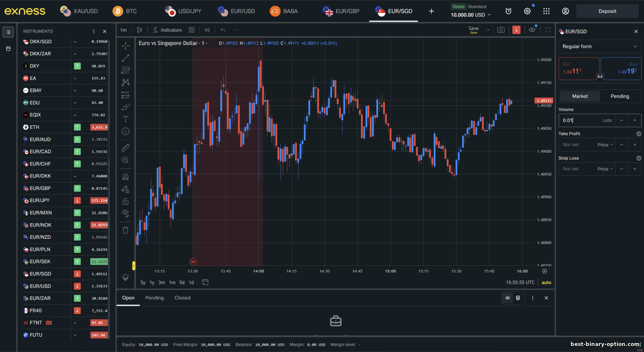Select the trend line drawing tool
This screenshot has width=644, height=352.
[125, 58]
